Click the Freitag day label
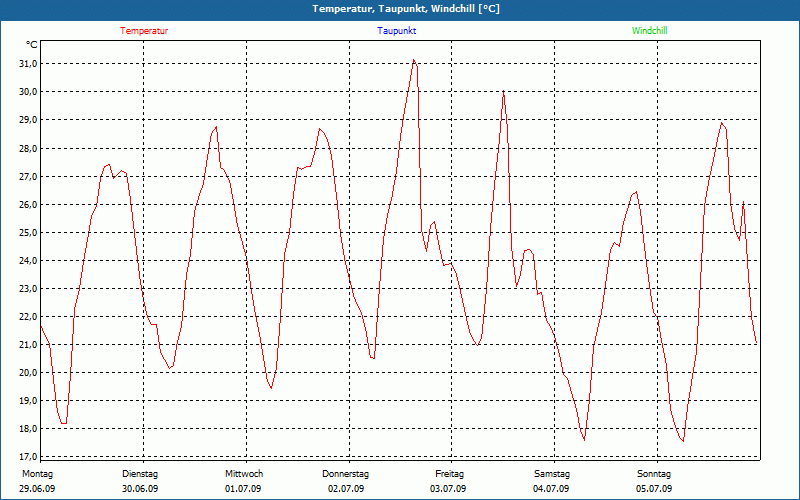 coord(449,474)
